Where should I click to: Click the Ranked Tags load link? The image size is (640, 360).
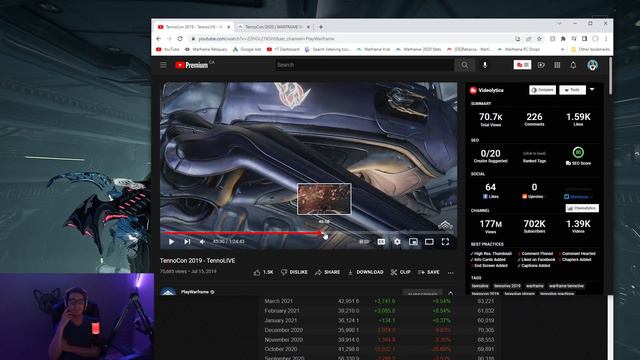pyautogui.click(x=534, y=153)
